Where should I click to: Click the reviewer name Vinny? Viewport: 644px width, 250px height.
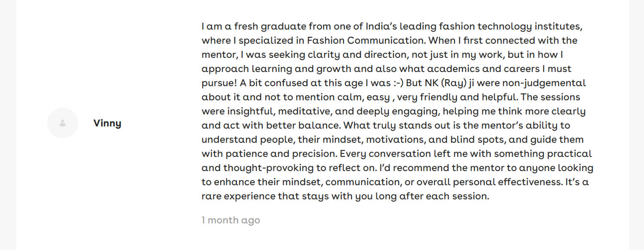[107, 123]
